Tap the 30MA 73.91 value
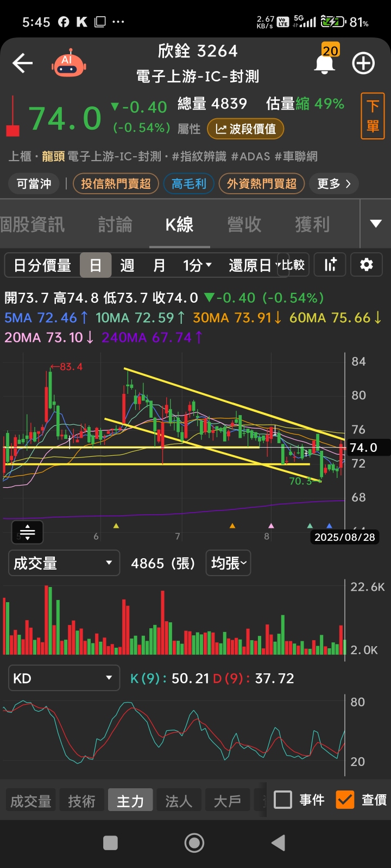The width and height of the screenshot is (391, 868). coord(237,317)
